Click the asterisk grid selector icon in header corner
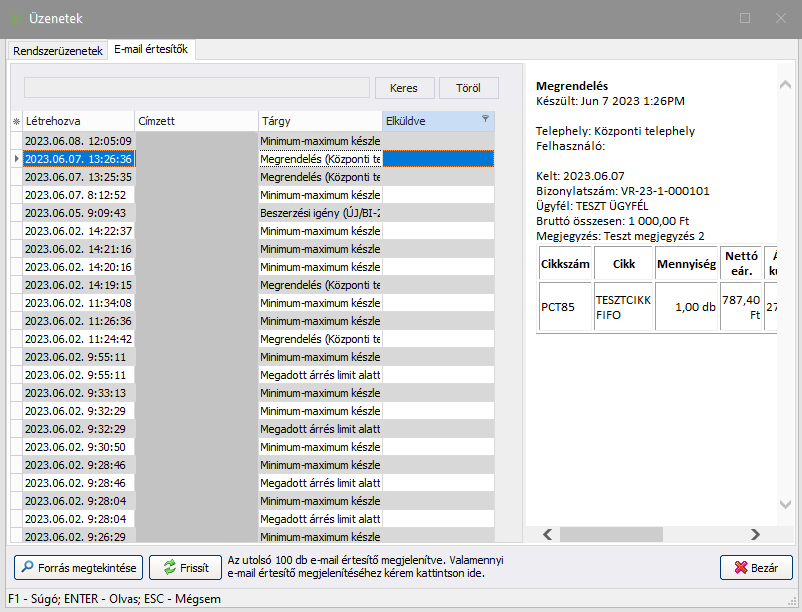This screenshot has height=612, width=802. click(x=15, y=121)
